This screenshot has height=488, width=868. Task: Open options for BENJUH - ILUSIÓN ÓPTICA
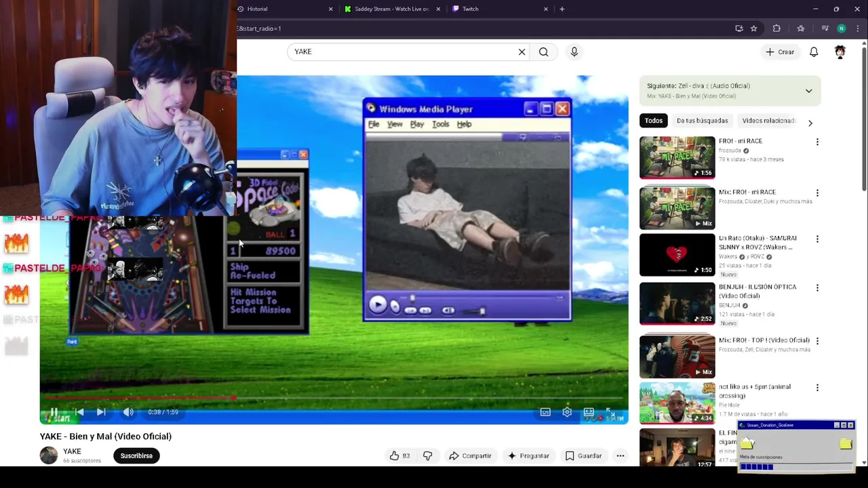click(x=817, y=288)
